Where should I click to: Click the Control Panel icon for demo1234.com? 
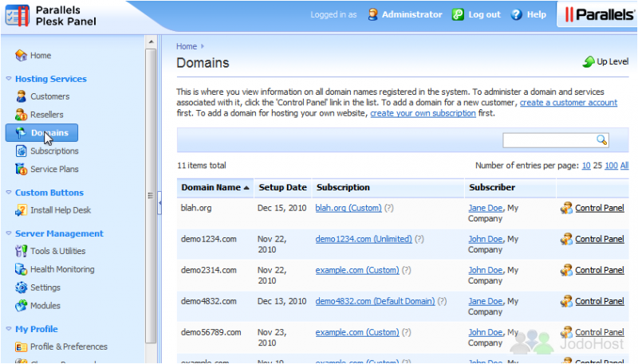tap(566, 239)
